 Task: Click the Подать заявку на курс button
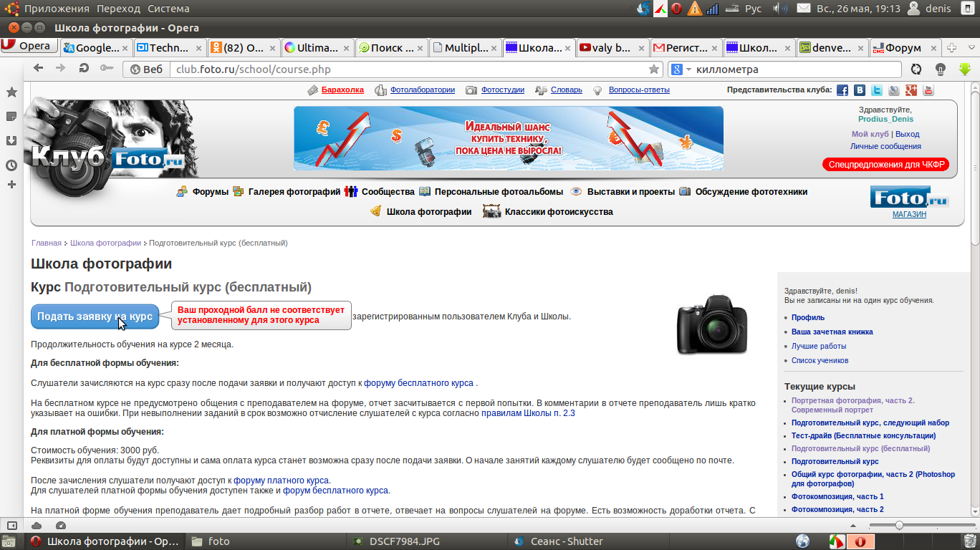coord(95,317)
